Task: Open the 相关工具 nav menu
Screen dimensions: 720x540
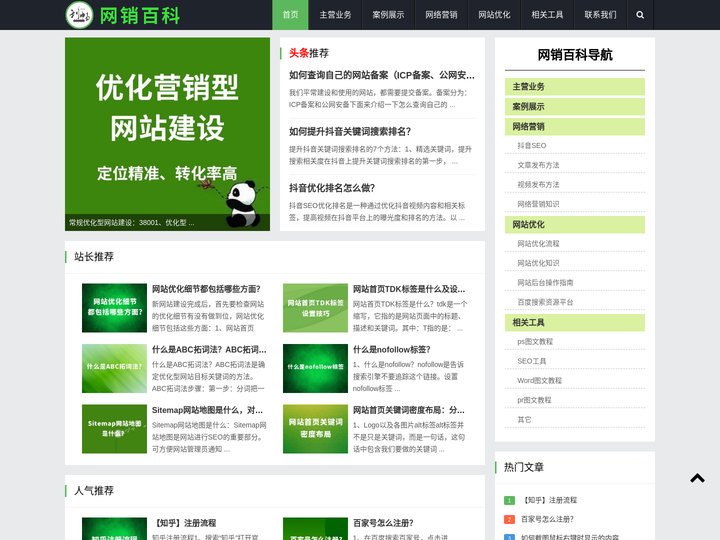Action: (x=547, y=15)
